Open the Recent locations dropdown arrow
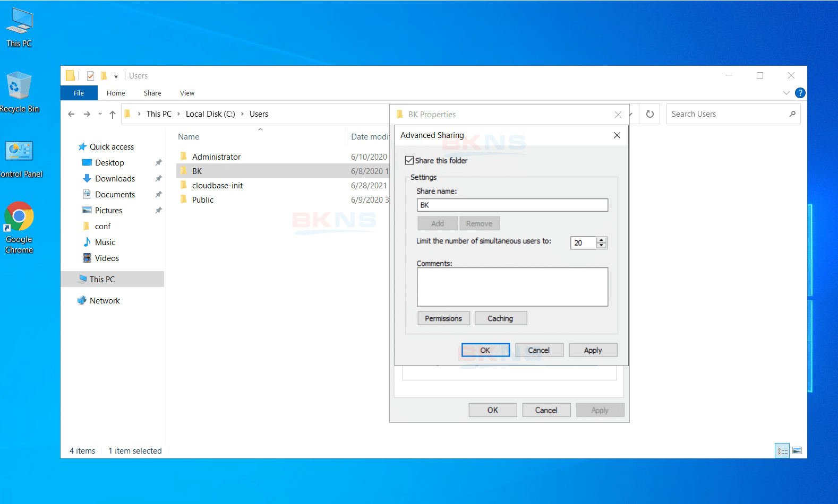This screenshot has width=838, height=504. pyautogui.click(x=100, y=114)
